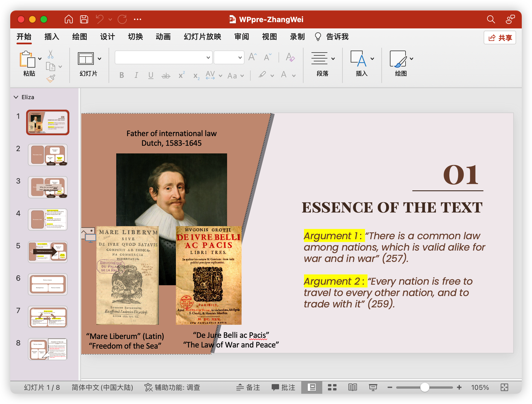Switch to slide sorter view
This screenshot has width=532, height=404.
point(332,387)
